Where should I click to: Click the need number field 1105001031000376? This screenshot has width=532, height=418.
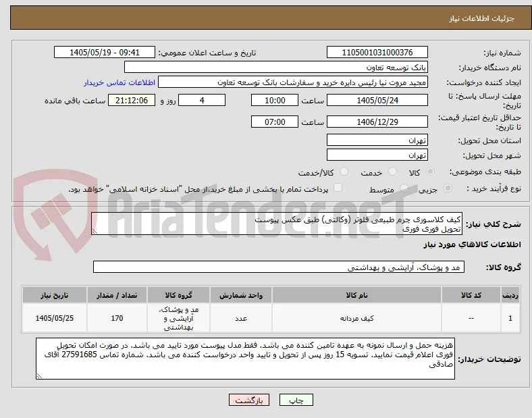(x=377, y=53)
